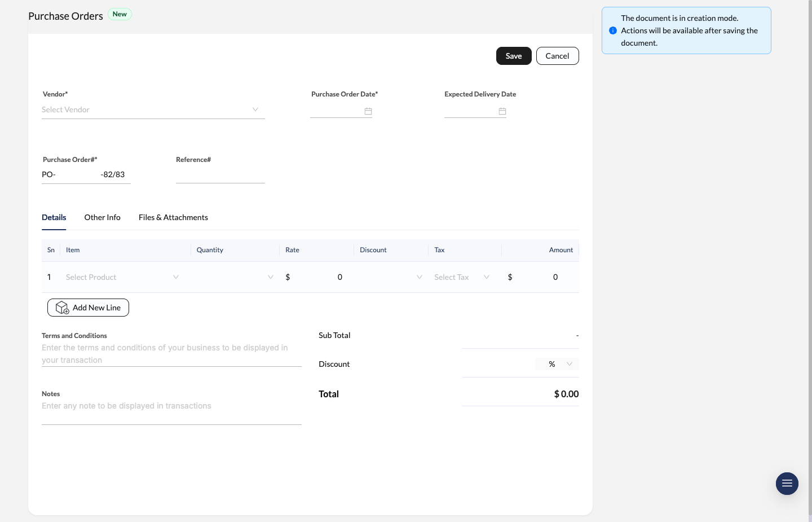Image resolution: width=812 pixels, height=522 pixels.
Task: Click the Terms and Conditions text area
Action: [171, 353]
